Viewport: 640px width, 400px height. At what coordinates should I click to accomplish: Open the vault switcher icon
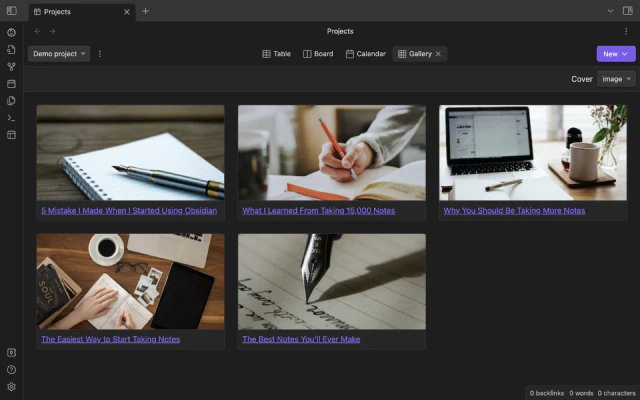(11, 352)
